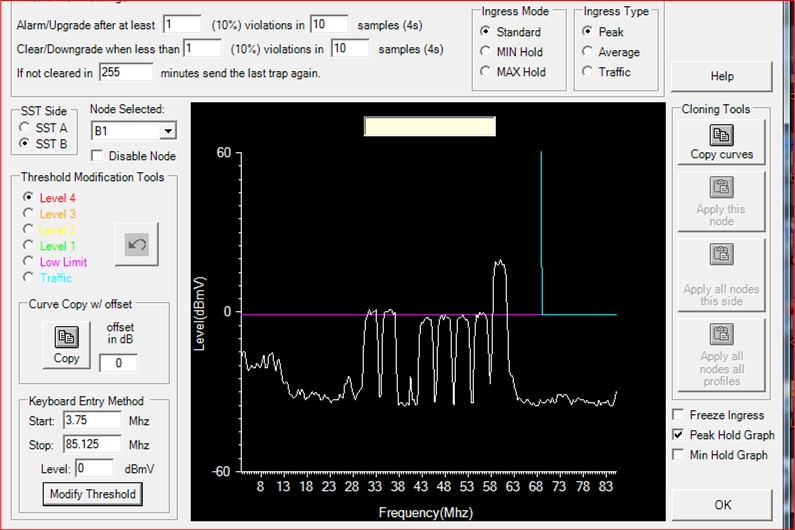
Task: Choose MIN Hold ingress mode
Action: pyautogui.click(x=485, y=51)
